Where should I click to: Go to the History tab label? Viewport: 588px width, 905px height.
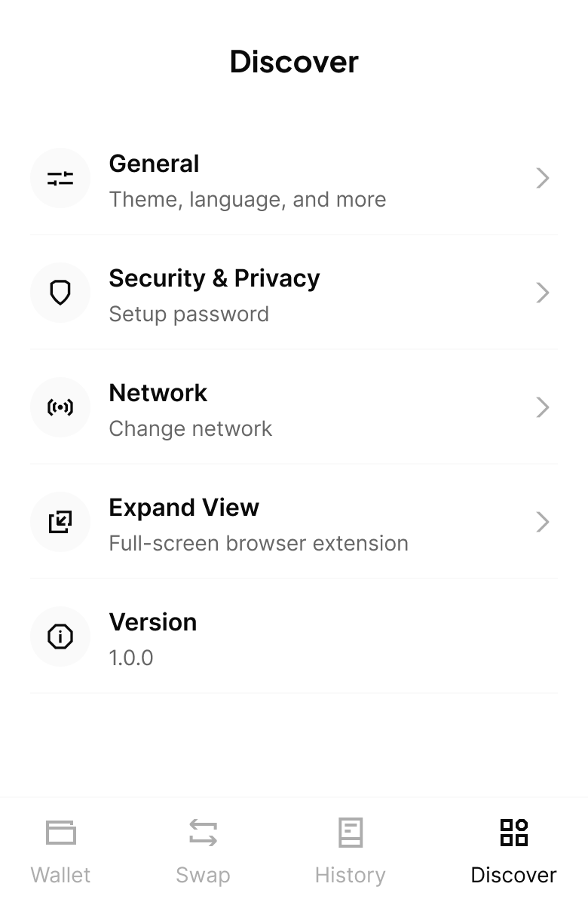point(350,876)
